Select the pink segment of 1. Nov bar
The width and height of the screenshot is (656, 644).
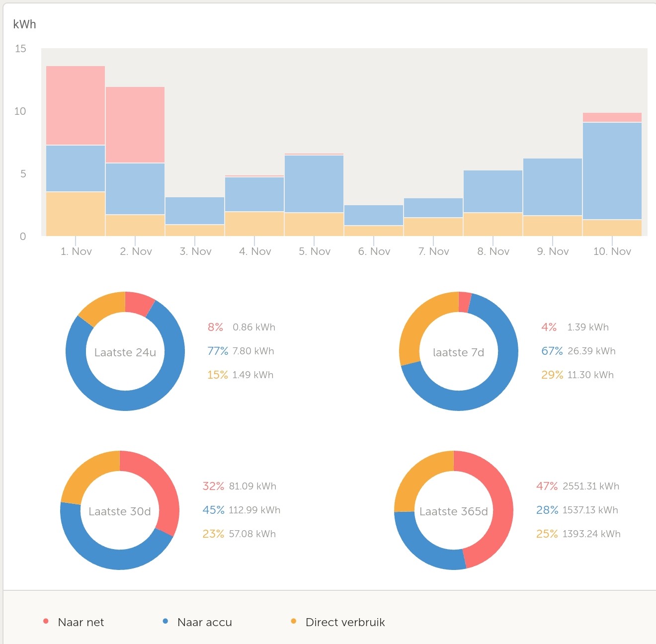click(x=76, y=105)
